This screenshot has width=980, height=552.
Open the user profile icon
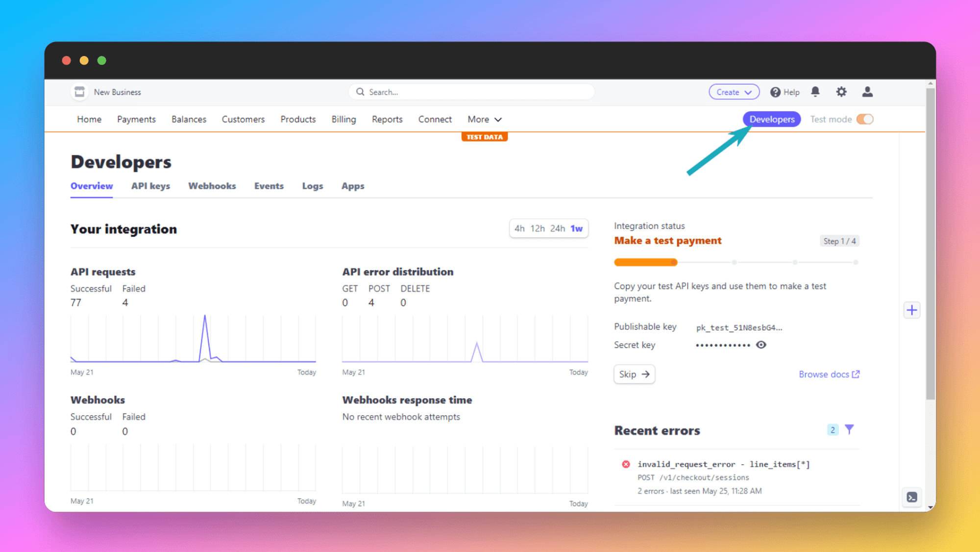click(x=867, y=92)
